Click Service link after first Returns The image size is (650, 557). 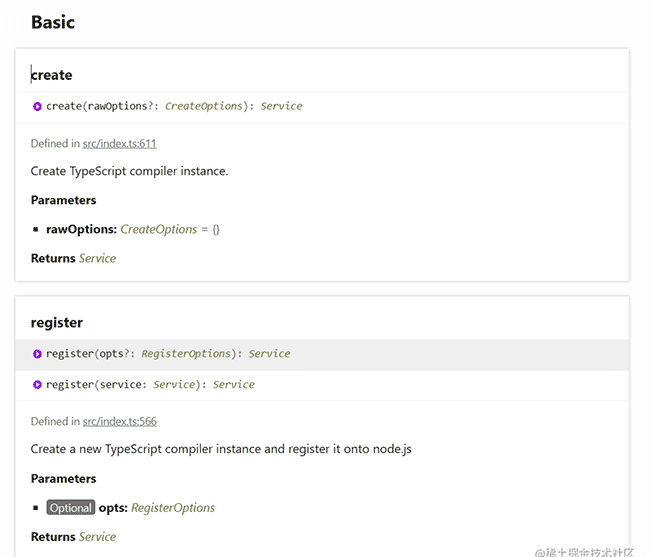coord(97,258)
